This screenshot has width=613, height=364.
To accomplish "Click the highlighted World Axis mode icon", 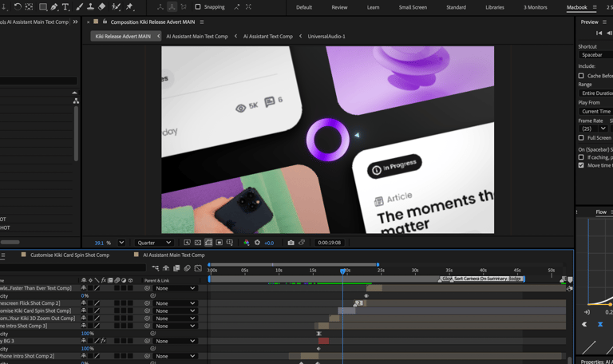I will click(x=172, y=6).
